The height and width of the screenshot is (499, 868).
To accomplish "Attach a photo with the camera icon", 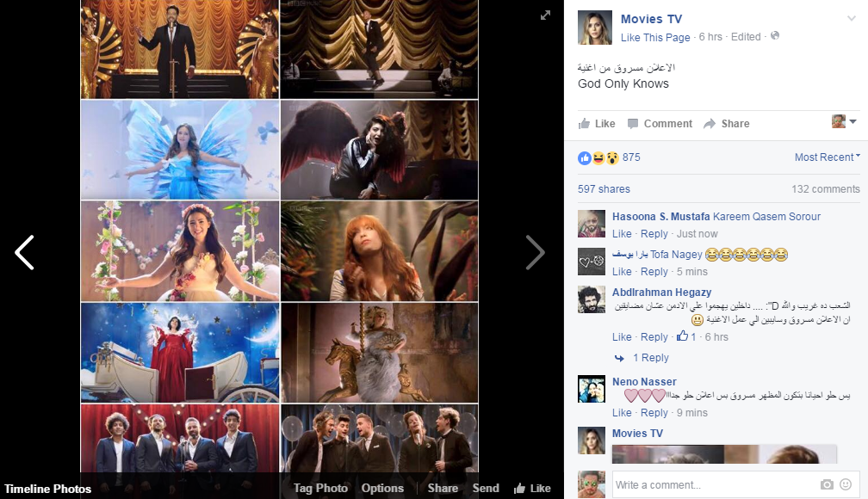I will pyautogui.click(x=827, y=484).
